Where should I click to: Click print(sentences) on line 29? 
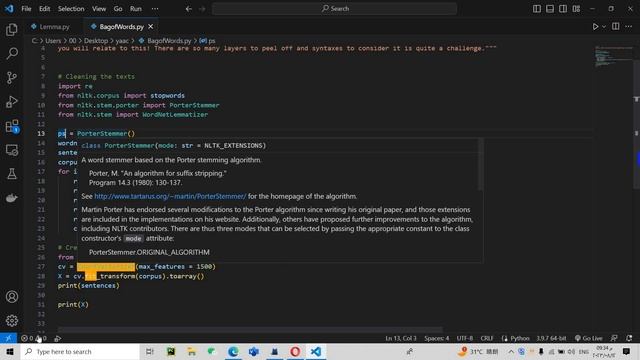(x=89, y=285)
